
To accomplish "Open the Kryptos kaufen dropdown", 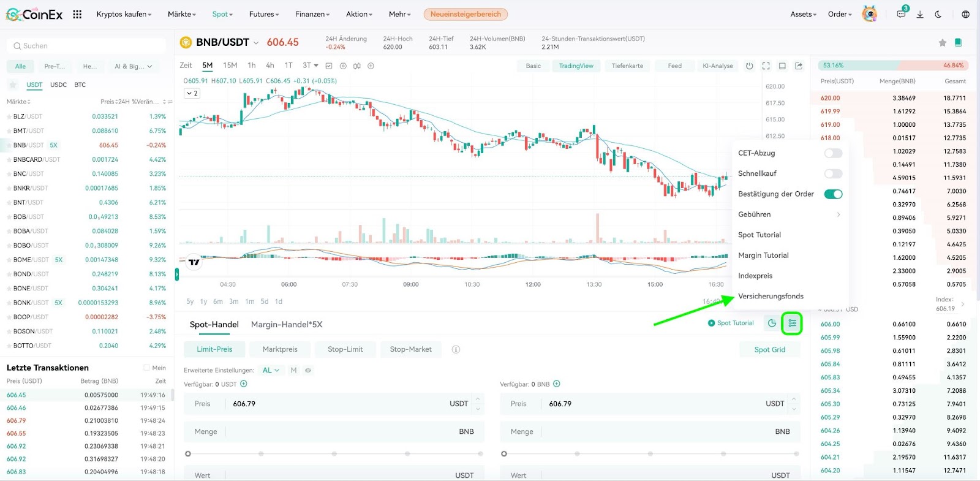I will pyautogui.click(x=124, y=14).
